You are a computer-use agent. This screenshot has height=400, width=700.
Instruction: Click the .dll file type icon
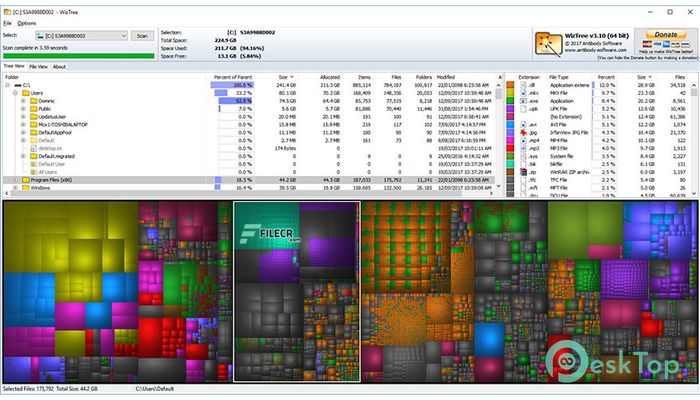tap(523, 85)
